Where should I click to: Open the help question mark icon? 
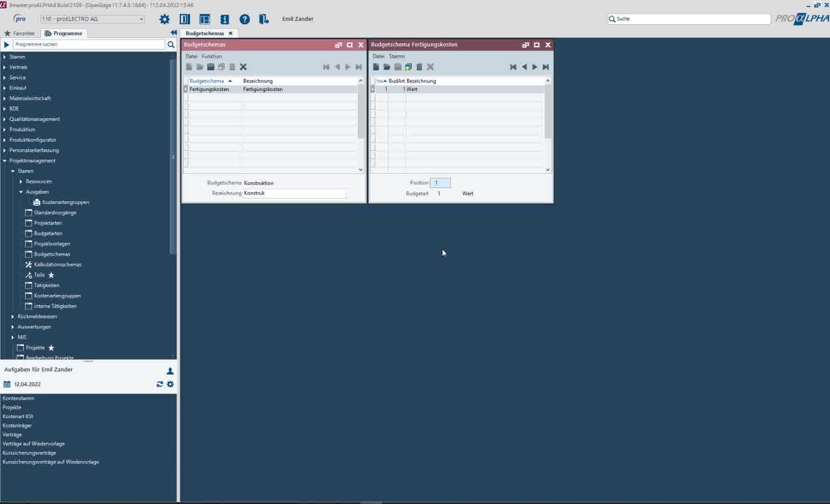click(x=245, y=19)
